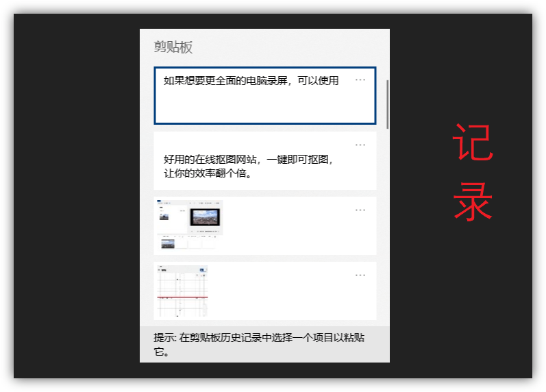The height and width of the screenshot is (392, 546).
Task: Click the blue button inside the chart thumbnail
Action: [202, 270]
